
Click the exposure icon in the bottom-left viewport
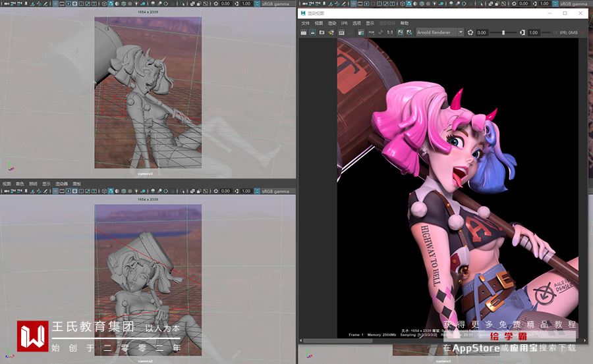point(216,192)
